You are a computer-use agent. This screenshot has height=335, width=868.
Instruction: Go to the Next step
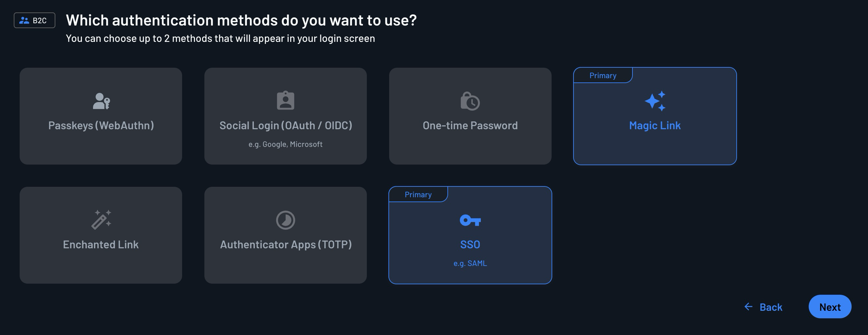(x=830, y=307)
